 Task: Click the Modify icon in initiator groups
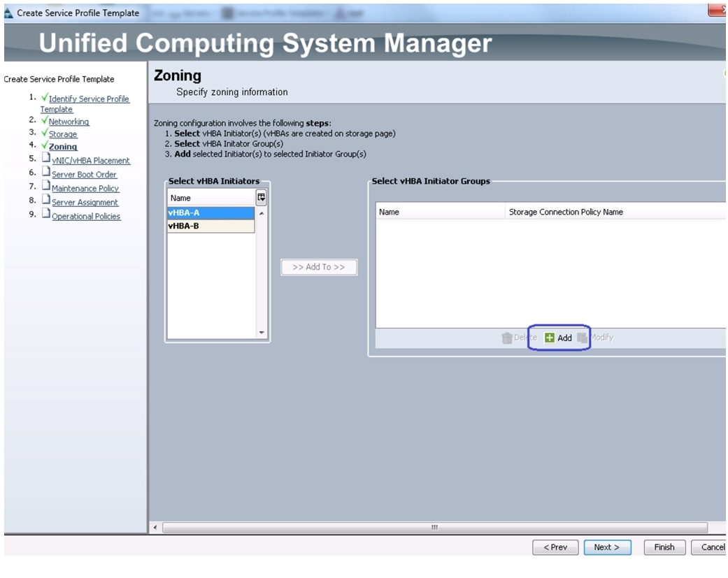point(583,338)
